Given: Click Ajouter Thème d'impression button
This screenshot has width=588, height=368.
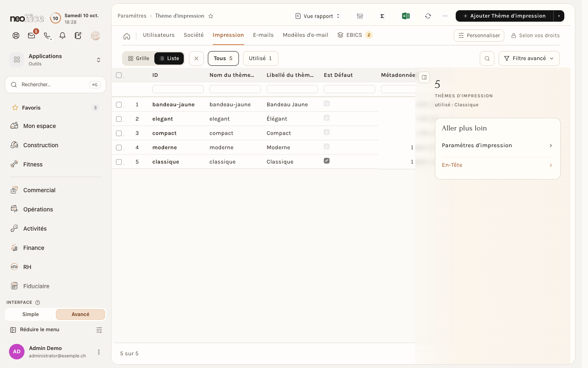Looking at the screenshot, I should 505,16.
